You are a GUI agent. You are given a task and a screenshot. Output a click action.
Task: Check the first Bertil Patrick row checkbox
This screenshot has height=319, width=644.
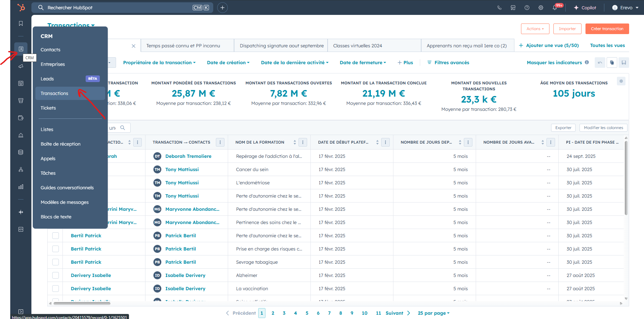[56, 236]
